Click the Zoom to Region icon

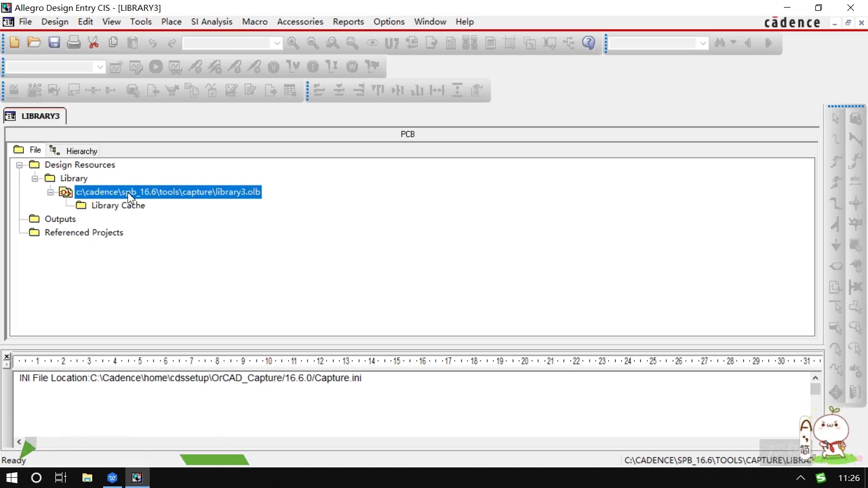coord(333,43)
